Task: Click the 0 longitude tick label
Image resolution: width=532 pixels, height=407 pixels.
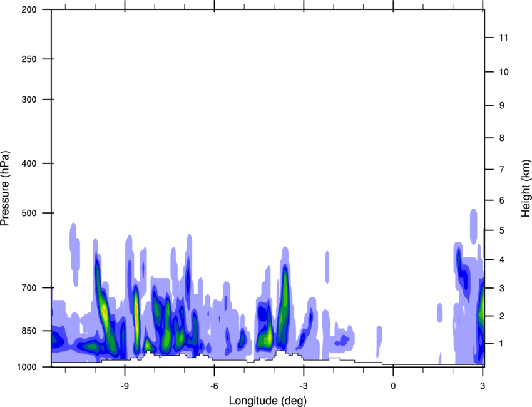Action: pos(393,386)
